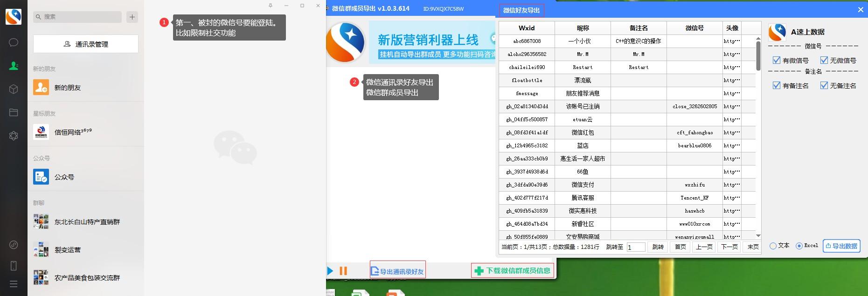868x296 pixels.
Task: Open the WeChat Moments aperture icon
Action: (x=14, y=136)
